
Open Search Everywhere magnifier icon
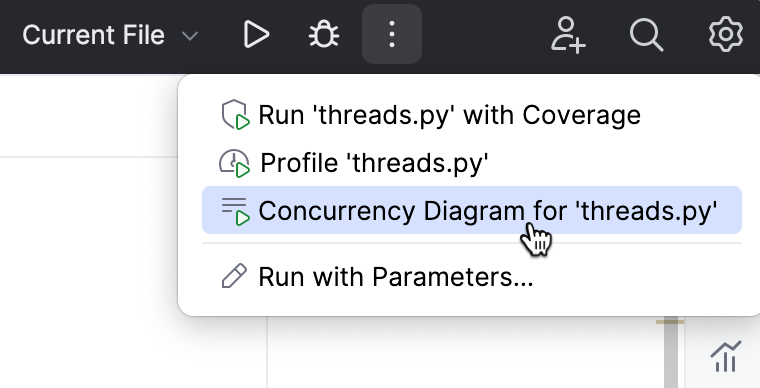pos(646,34)
